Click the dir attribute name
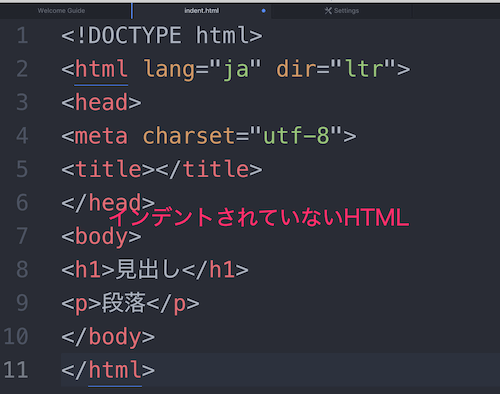The height and width of the screenshot is (394, 500). pyautogui.click(x=296, y=69)
